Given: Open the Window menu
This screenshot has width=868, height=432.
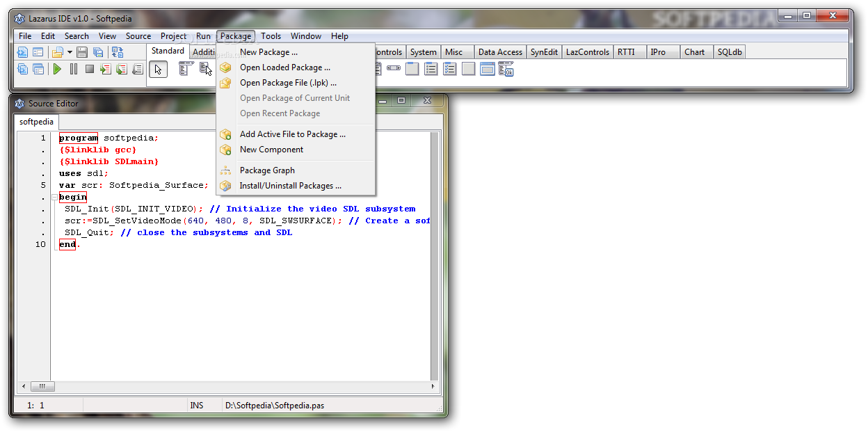Looking at the screenshot, I should [306, 36].
